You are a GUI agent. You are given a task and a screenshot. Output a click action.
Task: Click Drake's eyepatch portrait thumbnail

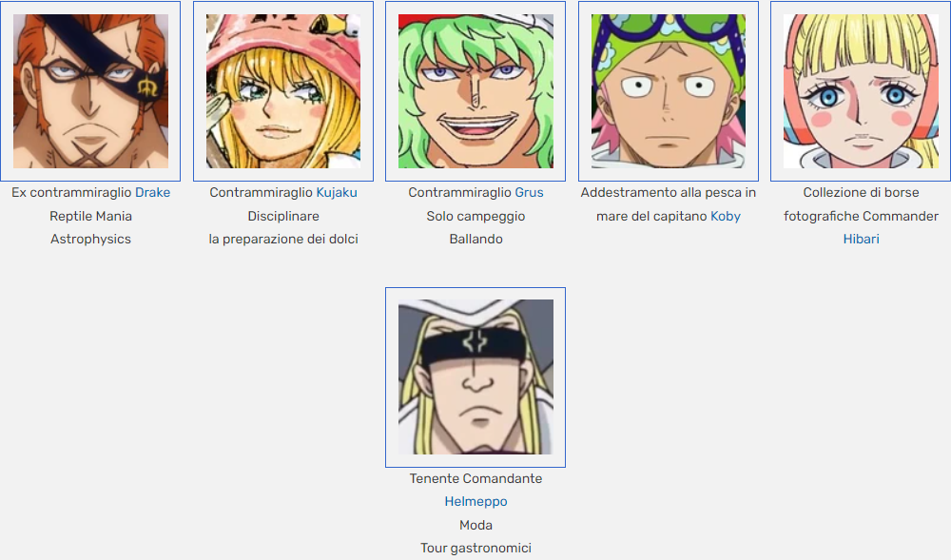pos(90,91)
